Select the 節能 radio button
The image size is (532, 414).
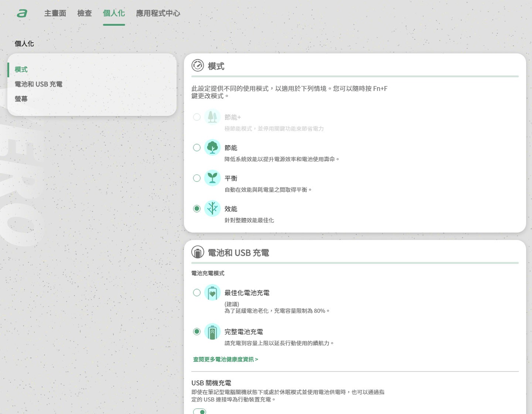197,148
